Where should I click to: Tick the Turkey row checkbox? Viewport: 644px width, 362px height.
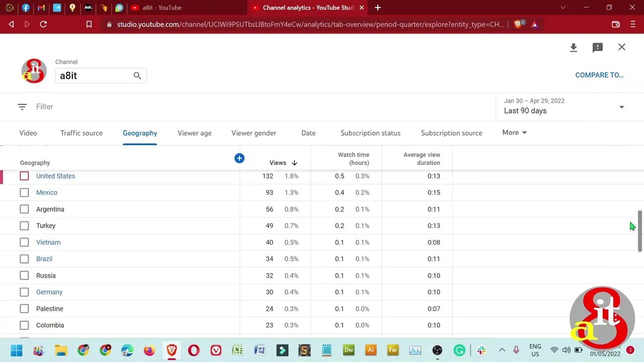[x=24, y=226]
